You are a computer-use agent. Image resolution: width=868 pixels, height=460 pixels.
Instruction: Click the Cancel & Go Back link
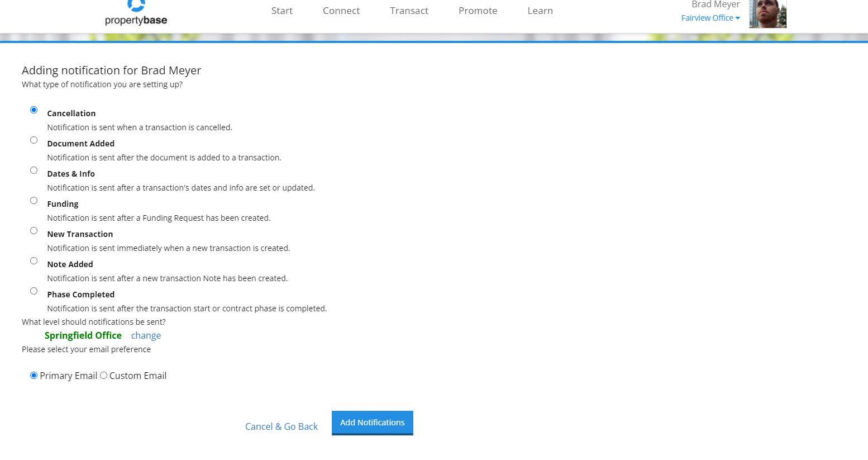(x=282, y=426)
